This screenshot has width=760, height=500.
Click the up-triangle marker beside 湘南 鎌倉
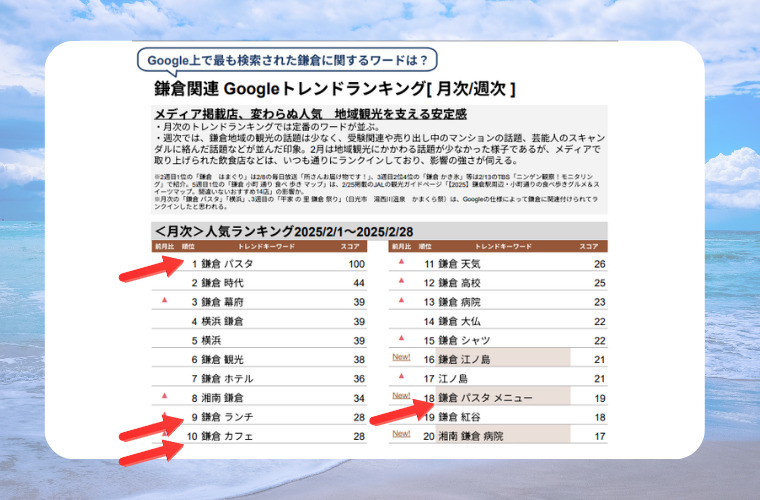pyautogui.click(x=164, y=396)
